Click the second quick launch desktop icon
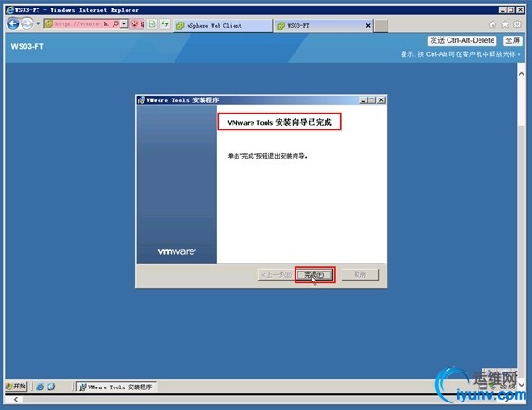Viewport: 532px width, 410px height. [x=51, y=387]
